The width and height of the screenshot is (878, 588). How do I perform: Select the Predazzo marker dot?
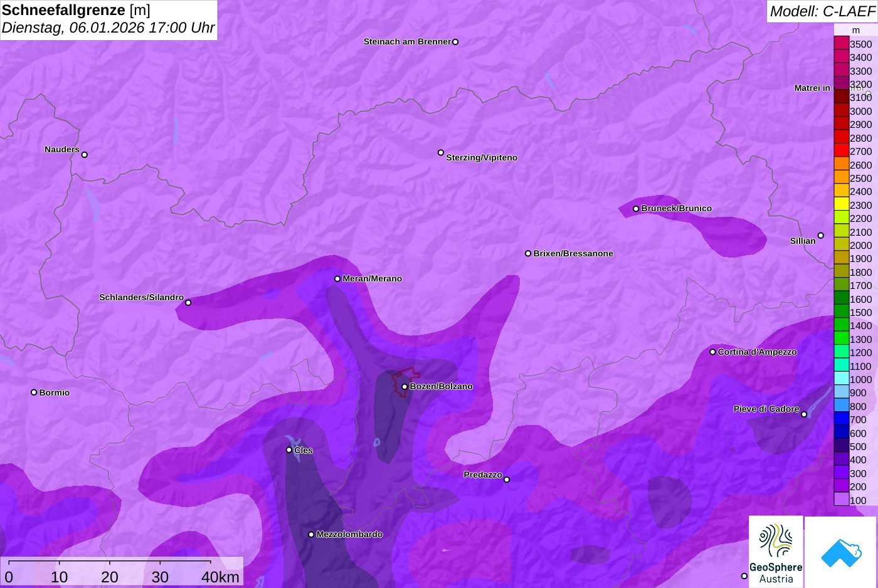[x=507, y=480]
